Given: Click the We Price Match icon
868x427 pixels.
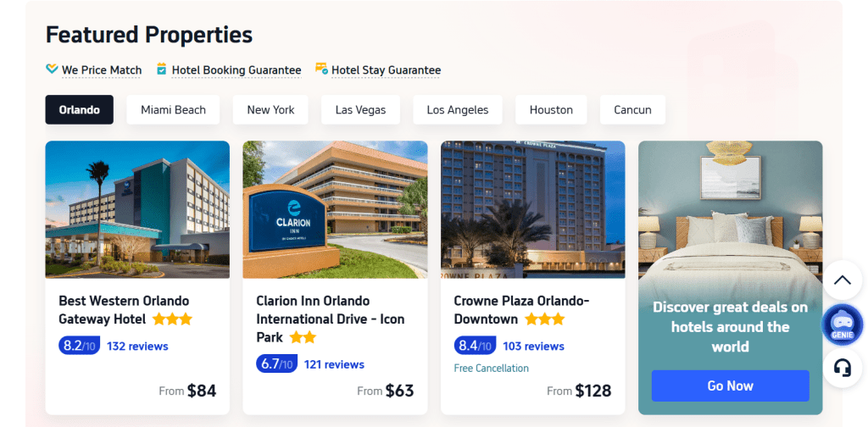Looking at the screenshot, I should (52, 69).
